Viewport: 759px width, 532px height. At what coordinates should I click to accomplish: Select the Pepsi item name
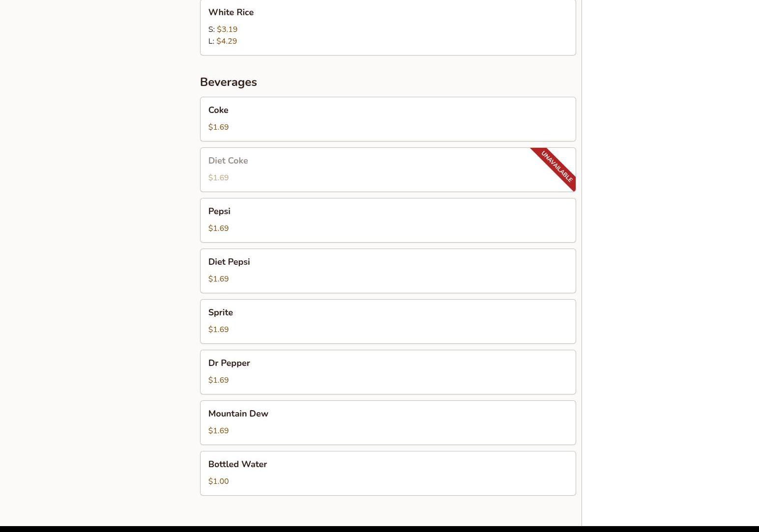219,211
